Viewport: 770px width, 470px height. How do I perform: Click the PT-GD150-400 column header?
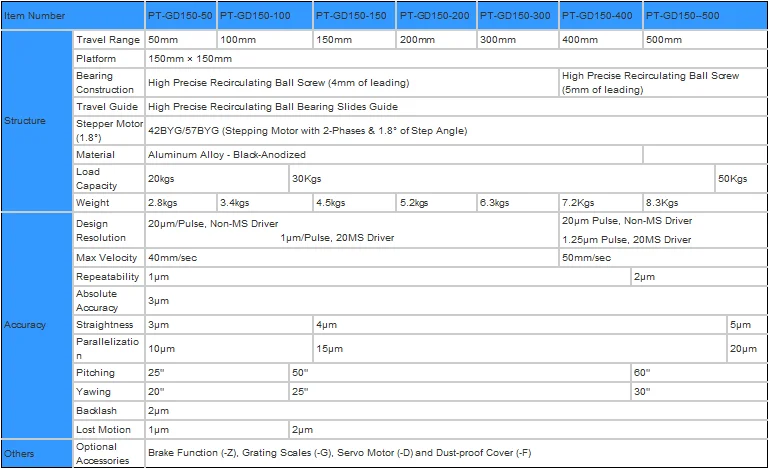[x=599, y=16]
